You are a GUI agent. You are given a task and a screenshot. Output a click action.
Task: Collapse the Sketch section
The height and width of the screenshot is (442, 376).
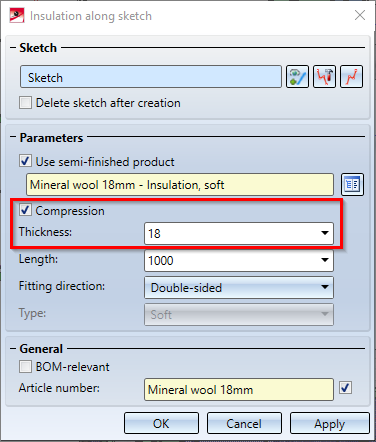13,48
